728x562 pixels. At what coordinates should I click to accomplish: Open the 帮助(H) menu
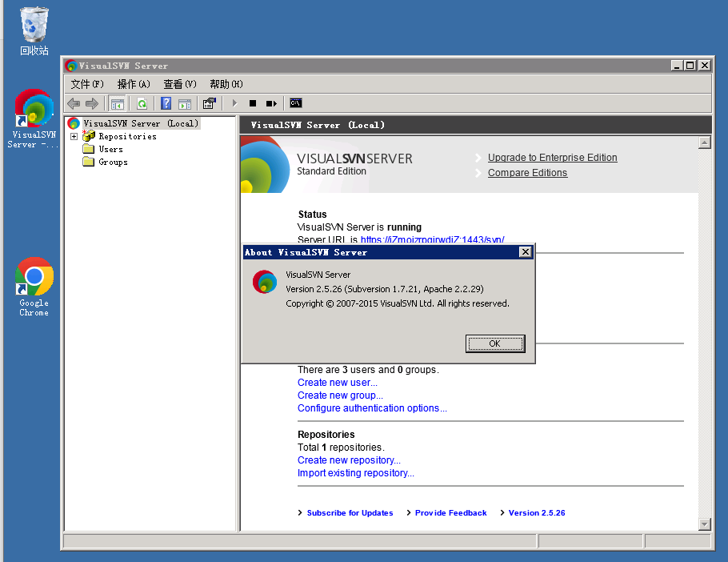226,84
